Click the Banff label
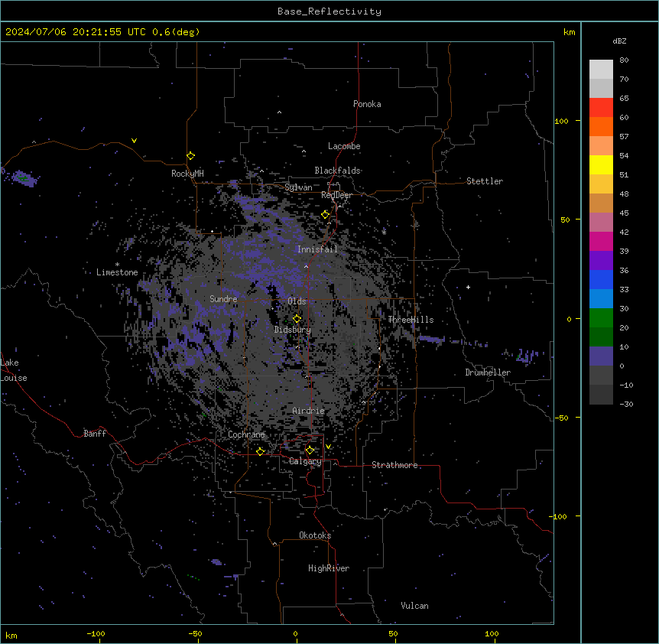 (95, 434)
